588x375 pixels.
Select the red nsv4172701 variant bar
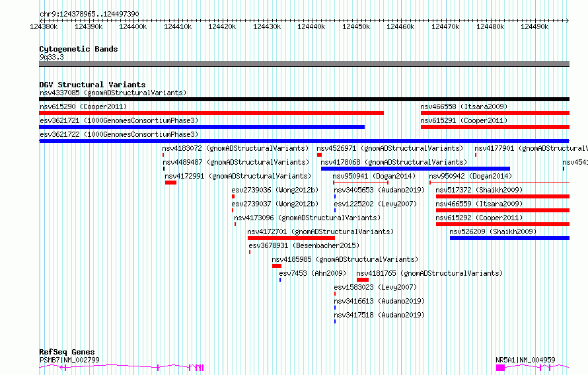291,238
